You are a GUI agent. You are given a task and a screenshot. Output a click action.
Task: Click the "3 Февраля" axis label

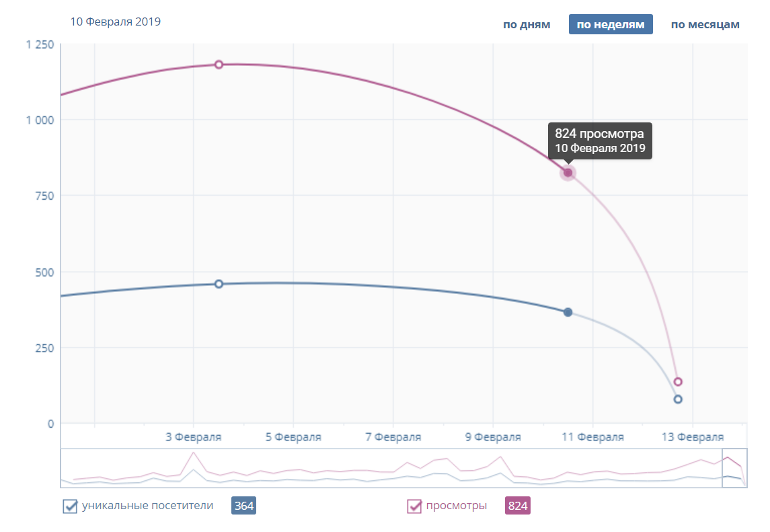194,437
